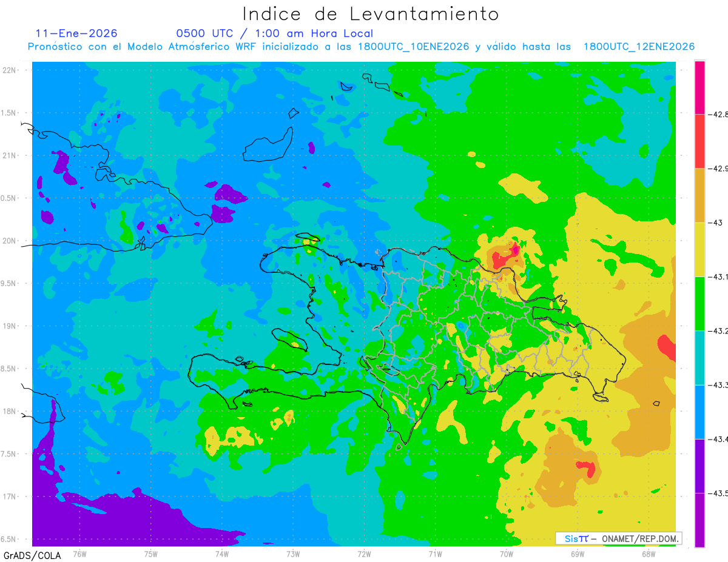This screenshot has width=728, height=562.
Task: Click the legend value "-43.2"
Action: 719,331
